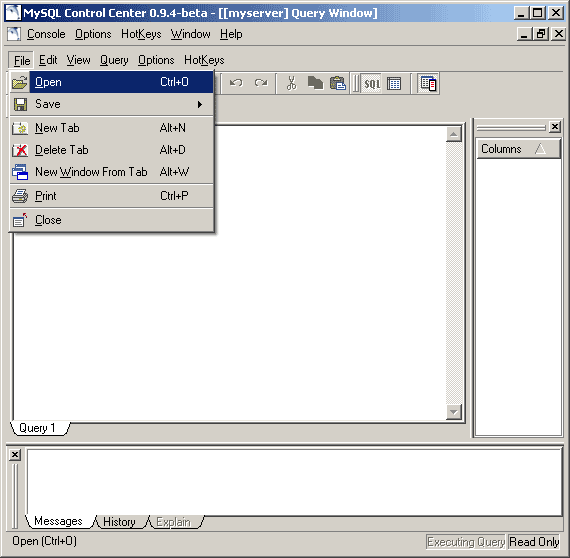The height and width of the screenshot is (558, 570).
Task: Toggle the SQL pane view button
Action: coord(372,84)
